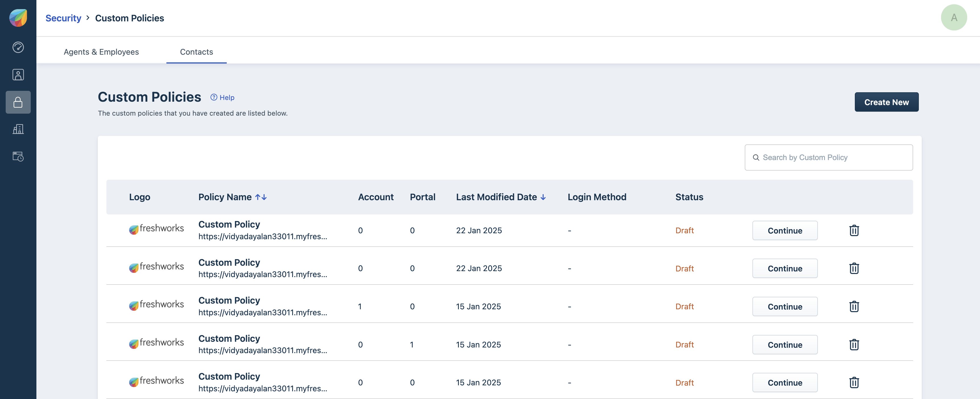Click the Help question mark icon
Screen dimensions: 980x399
(214, 97)
